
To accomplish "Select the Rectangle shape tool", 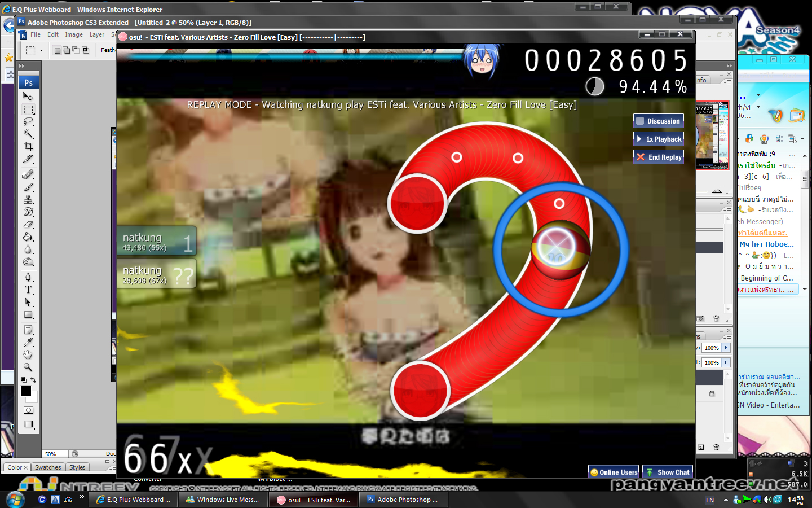I will (28, 314).
